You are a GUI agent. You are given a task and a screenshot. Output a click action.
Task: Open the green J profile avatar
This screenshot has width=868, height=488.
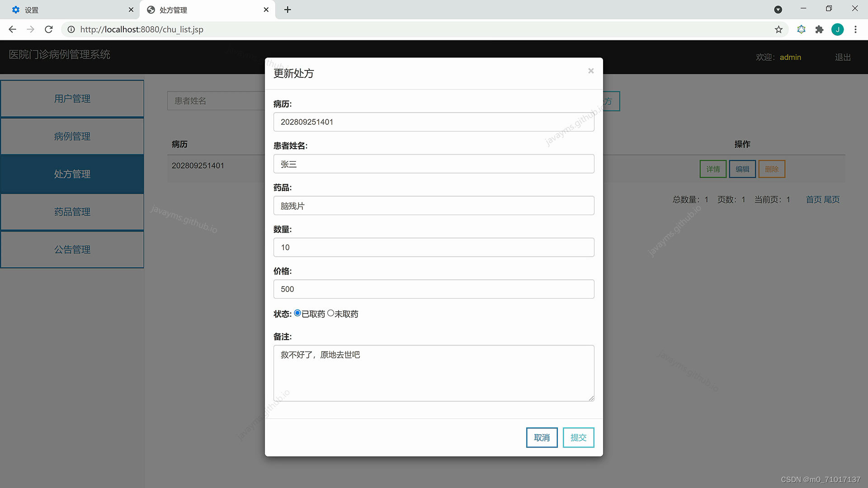[837, 29]
